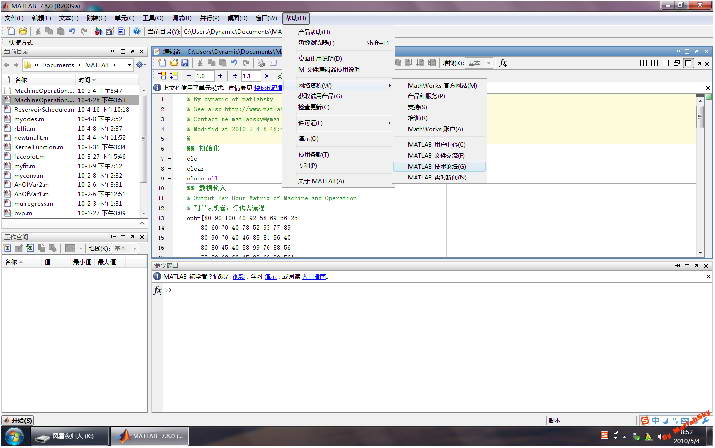Click the Windows Start button
The height and width of the screenshot is (448, 715).
[14, 437]
